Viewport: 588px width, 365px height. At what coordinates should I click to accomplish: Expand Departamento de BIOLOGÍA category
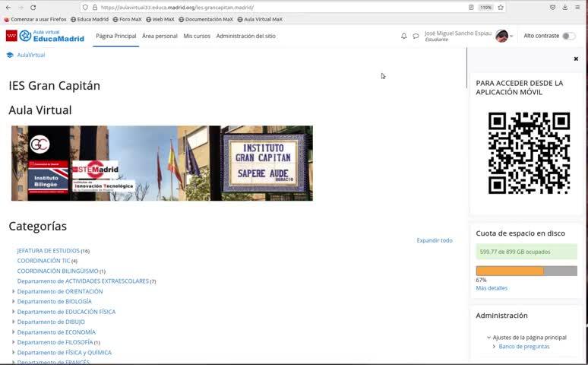click(14, 302)
